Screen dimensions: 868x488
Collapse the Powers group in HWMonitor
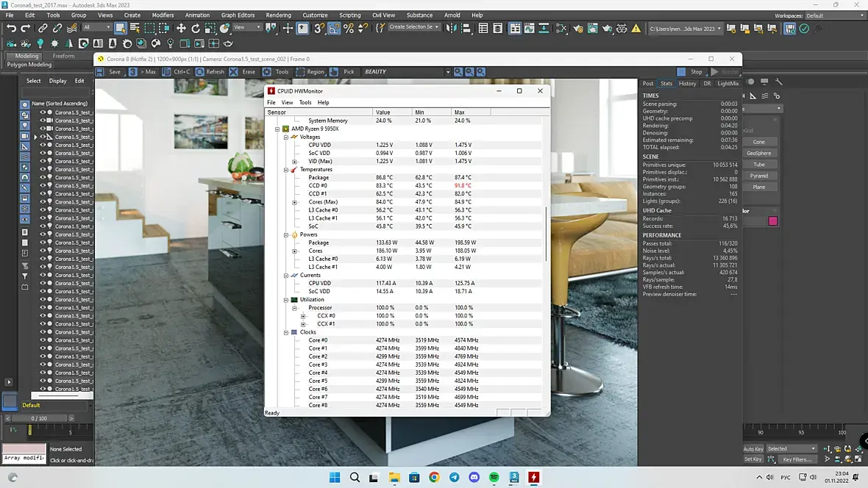(x=286, y=234)
